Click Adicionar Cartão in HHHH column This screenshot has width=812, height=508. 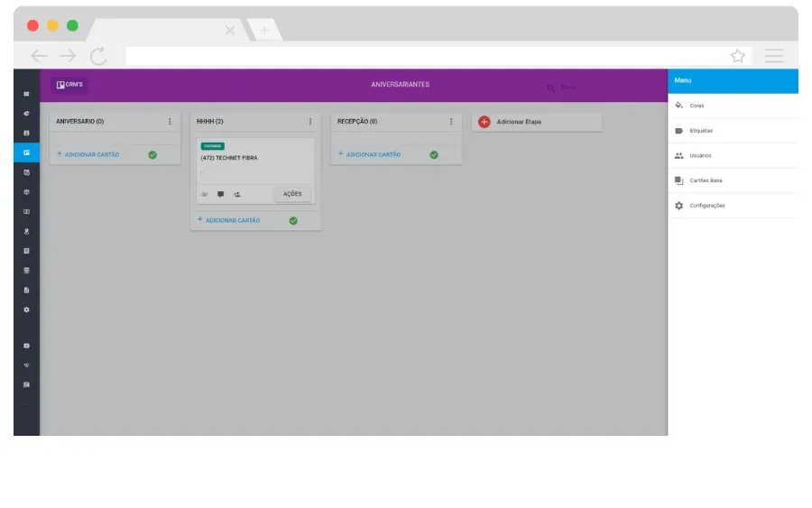pos(229,220)
